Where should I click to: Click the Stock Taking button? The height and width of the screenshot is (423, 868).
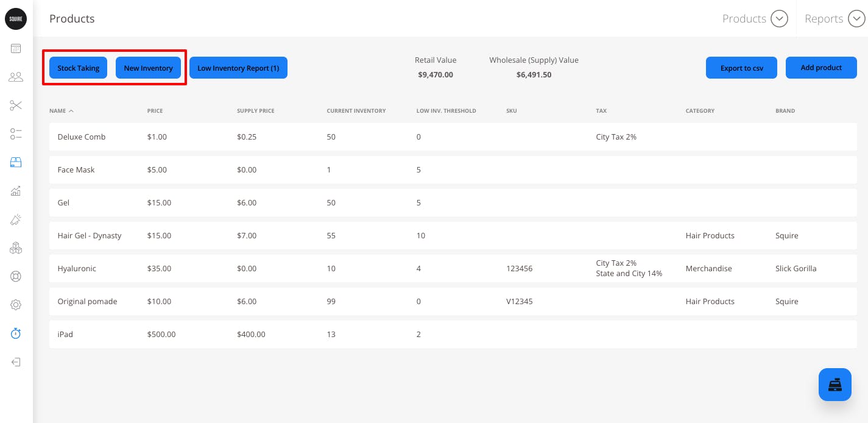click(x=79, y=68)
